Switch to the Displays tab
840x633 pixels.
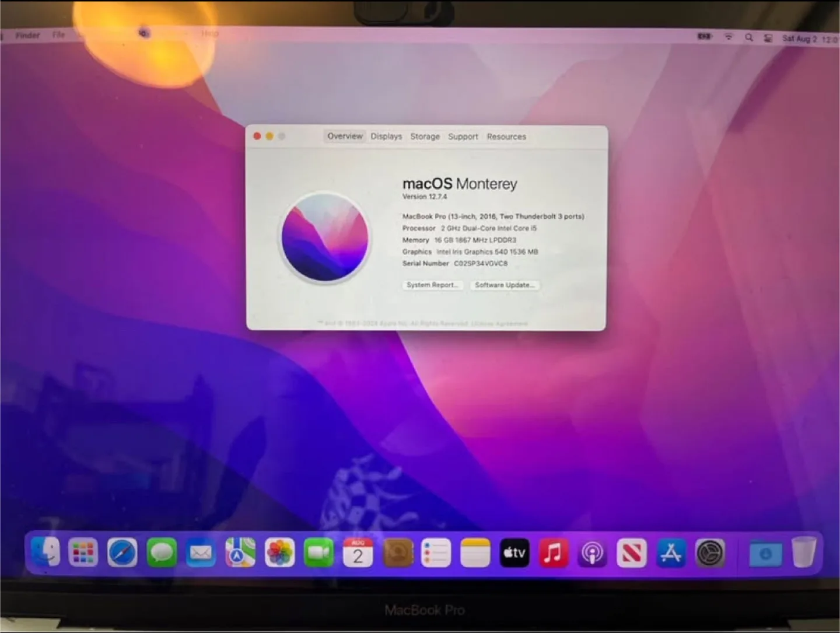coord(386,136)
